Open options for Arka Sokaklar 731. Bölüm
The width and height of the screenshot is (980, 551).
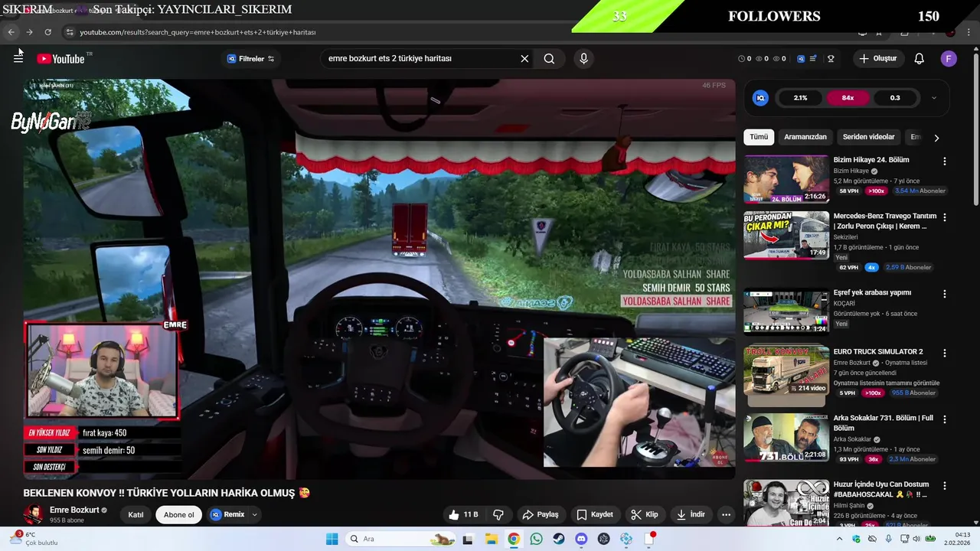944,419
